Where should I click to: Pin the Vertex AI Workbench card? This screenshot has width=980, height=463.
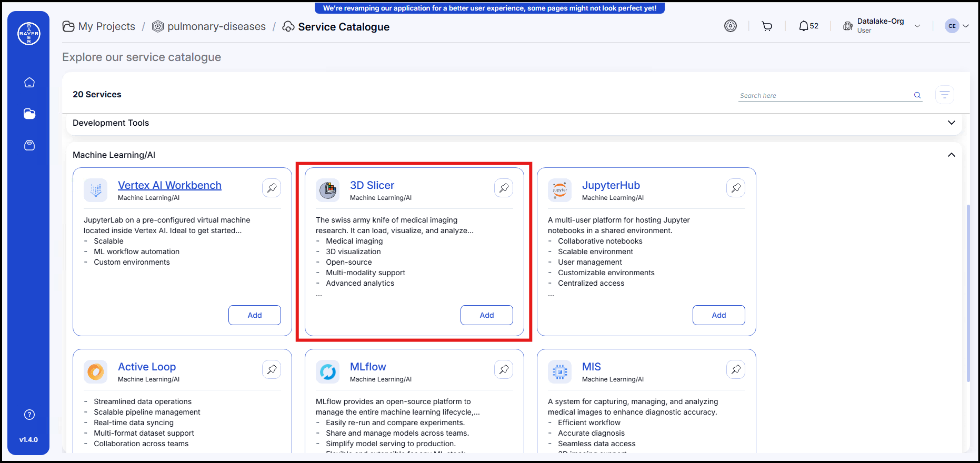[272, 188]
